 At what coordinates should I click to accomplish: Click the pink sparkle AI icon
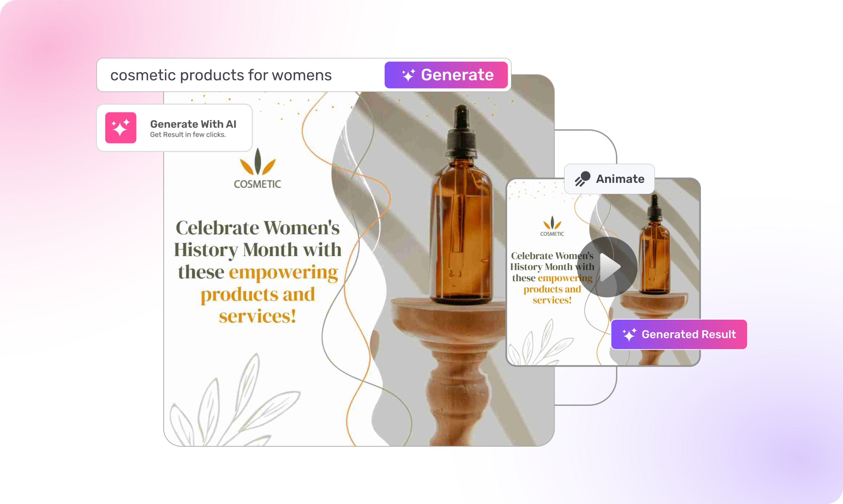[121, 128]
